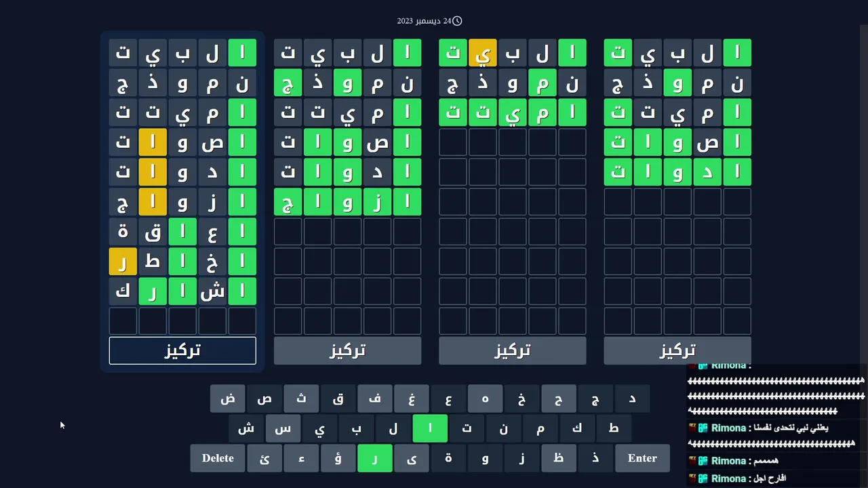This screenshot has width=868, height=488.
Task: Choose the ى key on the keyboard
Action: (x=411, y=458)
